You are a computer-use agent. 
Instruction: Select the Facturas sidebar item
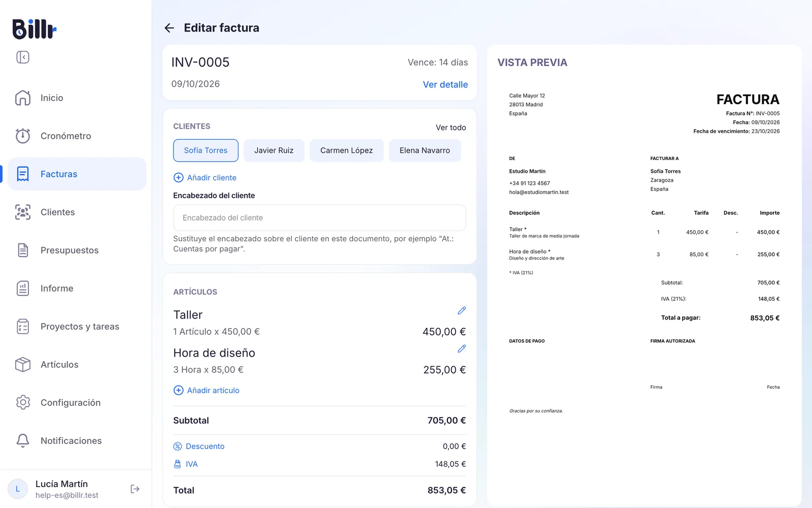[x=77, y=174]
